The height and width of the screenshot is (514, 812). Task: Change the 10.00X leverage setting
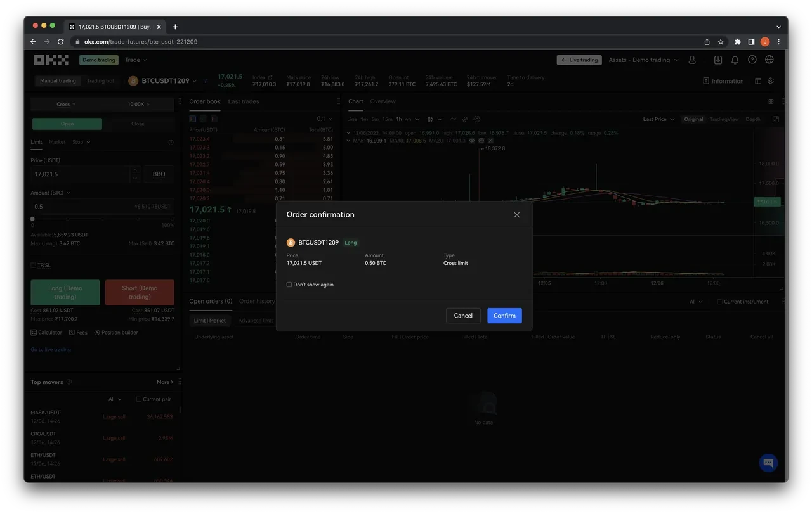[x=138, y=104]
